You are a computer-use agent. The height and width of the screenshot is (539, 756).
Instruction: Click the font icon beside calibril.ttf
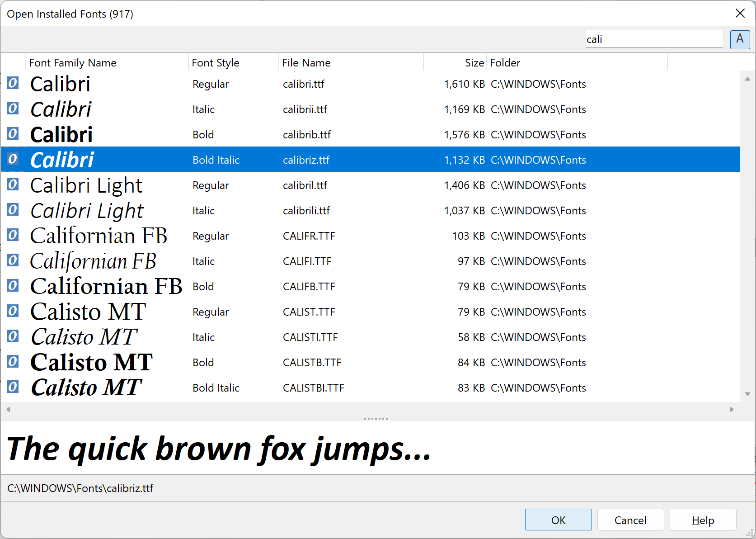coord(13,184)
